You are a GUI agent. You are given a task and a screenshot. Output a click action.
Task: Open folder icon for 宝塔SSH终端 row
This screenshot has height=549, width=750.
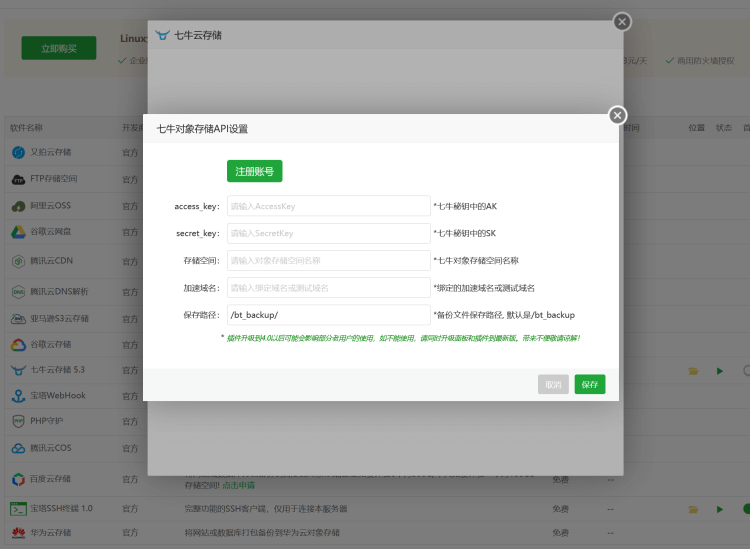pos(693,509)
